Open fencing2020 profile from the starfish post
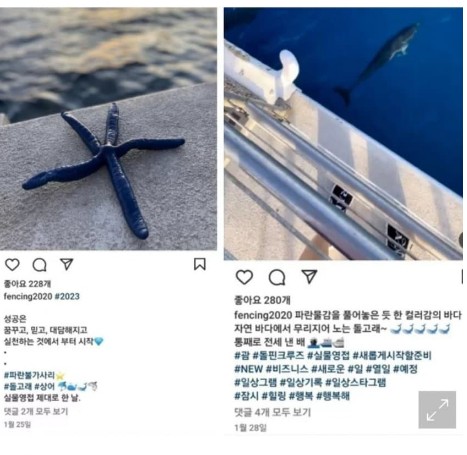This screenshot has height=455, width=467. (28, 296)
